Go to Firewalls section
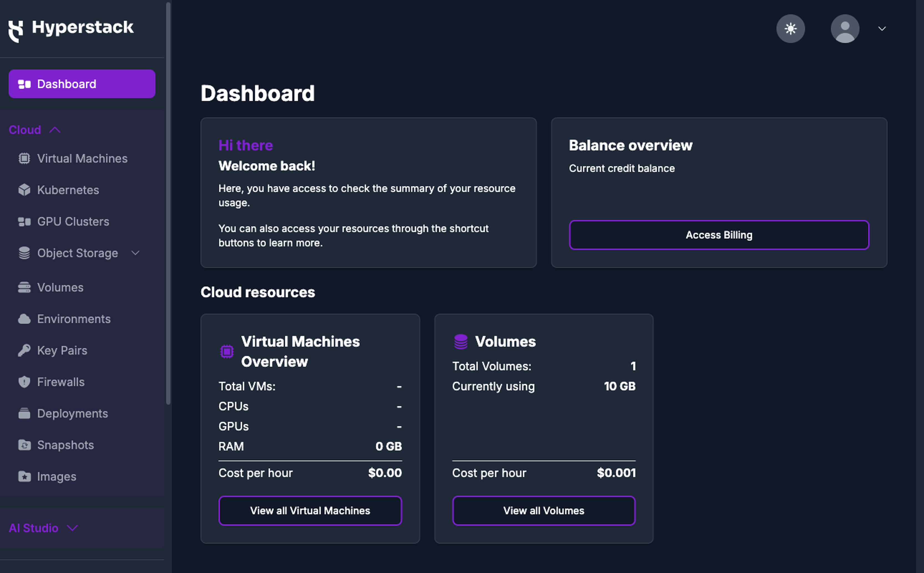This screenshot has height=573, width=924. pos(60,382)
